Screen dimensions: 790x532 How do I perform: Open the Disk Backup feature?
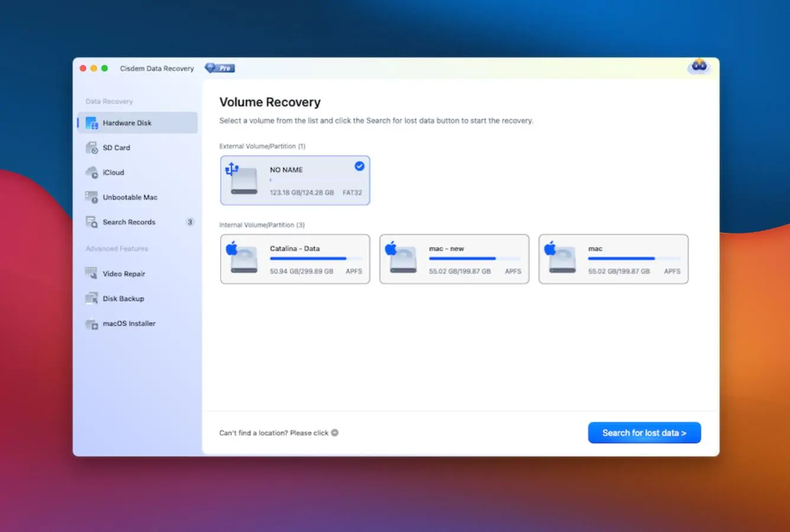pos(137,299)
